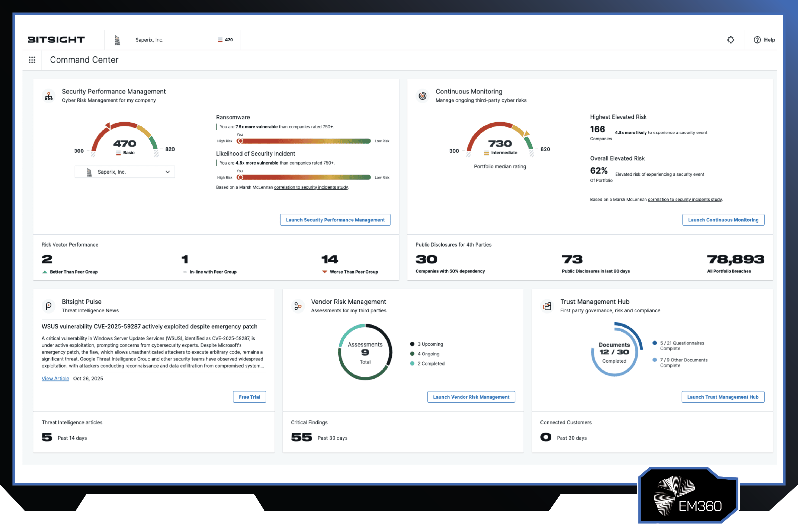Image resolution: width=798 pixels, height=532 pixels.
Task: Open the settings gear icon
Action: [730, 40]
